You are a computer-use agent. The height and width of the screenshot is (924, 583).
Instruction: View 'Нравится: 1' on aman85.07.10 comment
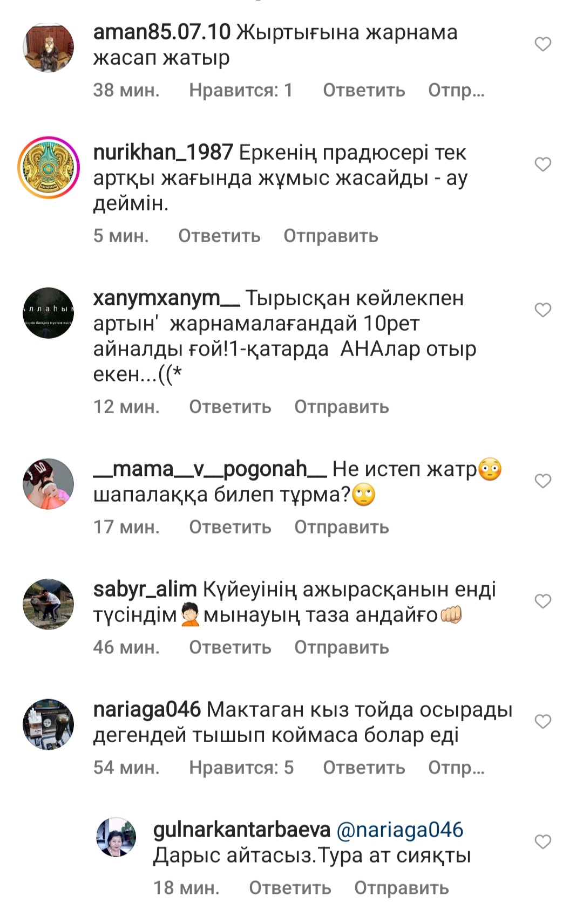point(241,90)
